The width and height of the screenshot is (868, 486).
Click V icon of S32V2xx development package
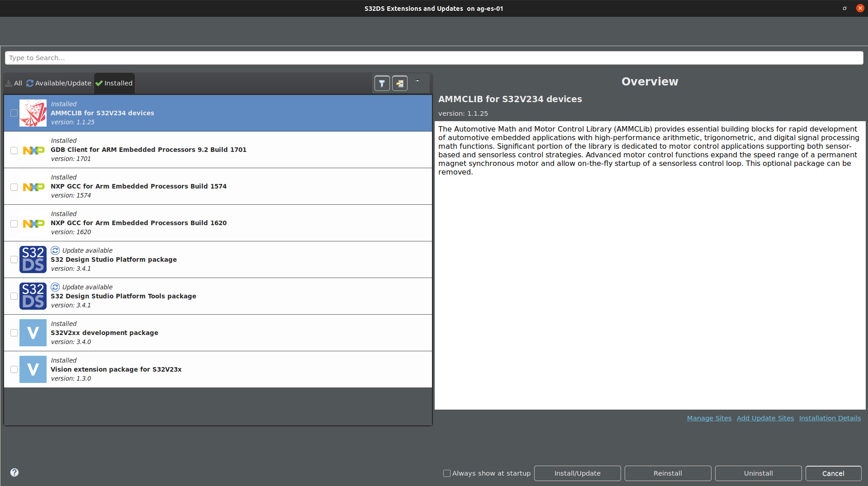click(33, 333)
